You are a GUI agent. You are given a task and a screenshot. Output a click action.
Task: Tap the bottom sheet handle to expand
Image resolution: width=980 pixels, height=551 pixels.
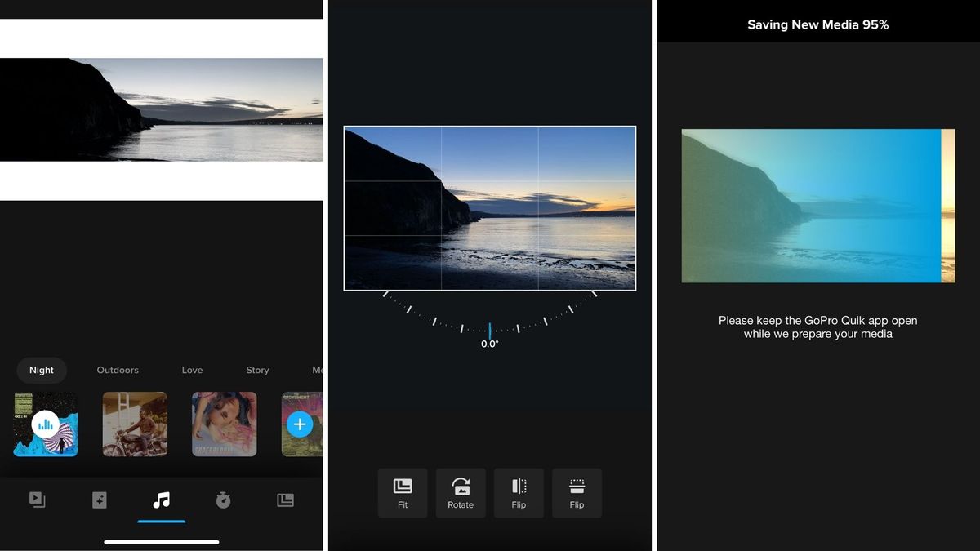tap(161, 541)
